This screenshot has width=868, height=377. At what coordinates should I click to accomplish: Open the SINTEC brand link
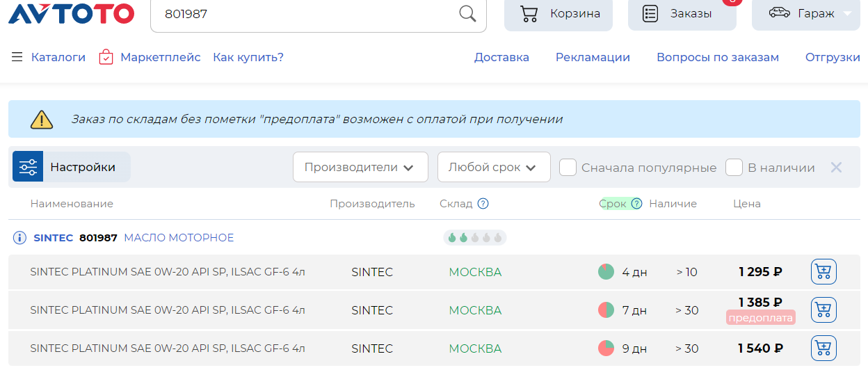click(54, 238)
